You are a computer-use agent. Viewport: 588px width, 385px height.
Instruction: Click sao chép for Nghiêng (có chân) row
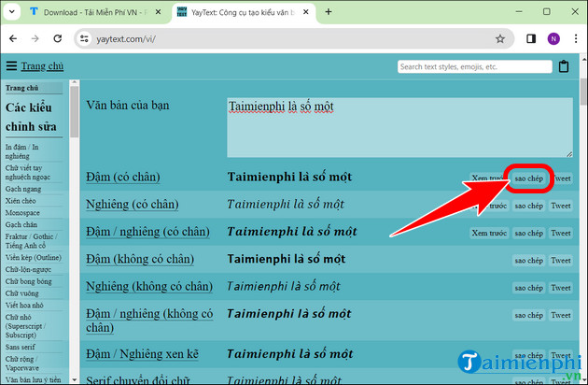click(529, 206)
